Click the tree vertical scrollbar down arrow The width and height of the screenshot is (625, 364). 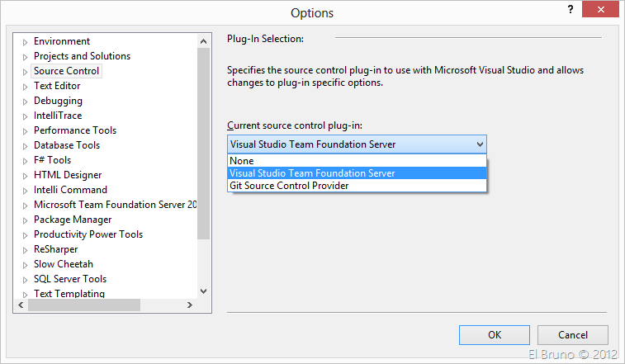tap(204, 291)
